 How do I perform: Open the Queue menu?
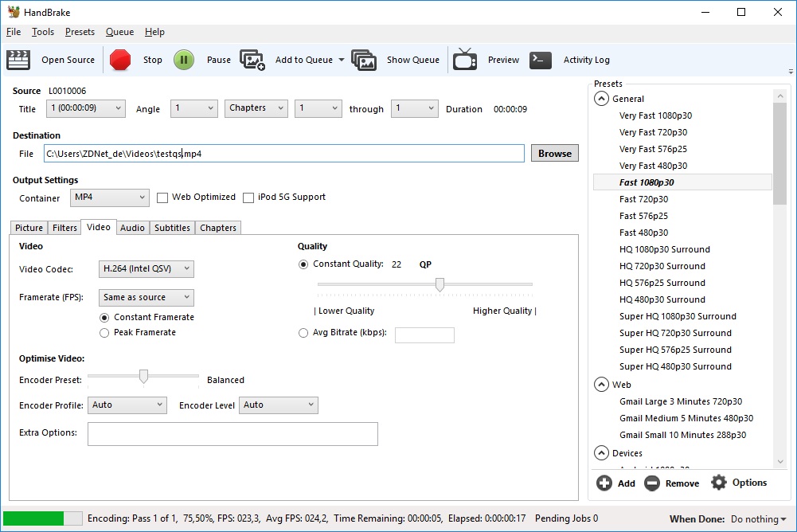tap(119, 32)
